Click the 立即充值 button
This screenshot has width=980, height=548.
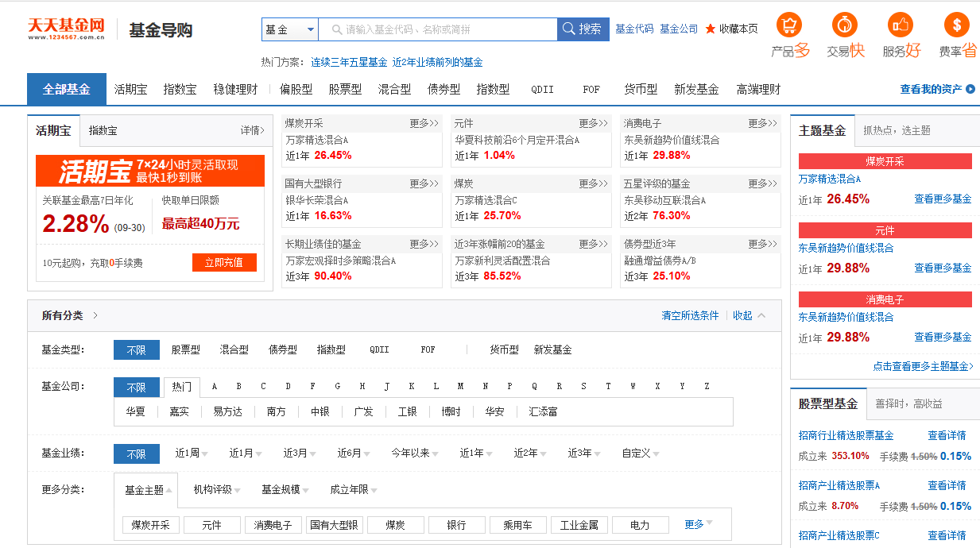click(x=224, y=262)
